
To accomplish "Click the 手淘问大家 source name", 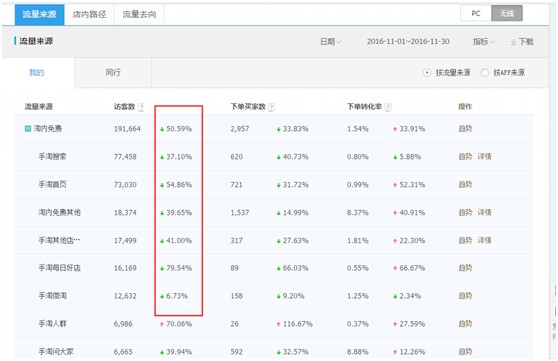I will [x=56, y=352].
